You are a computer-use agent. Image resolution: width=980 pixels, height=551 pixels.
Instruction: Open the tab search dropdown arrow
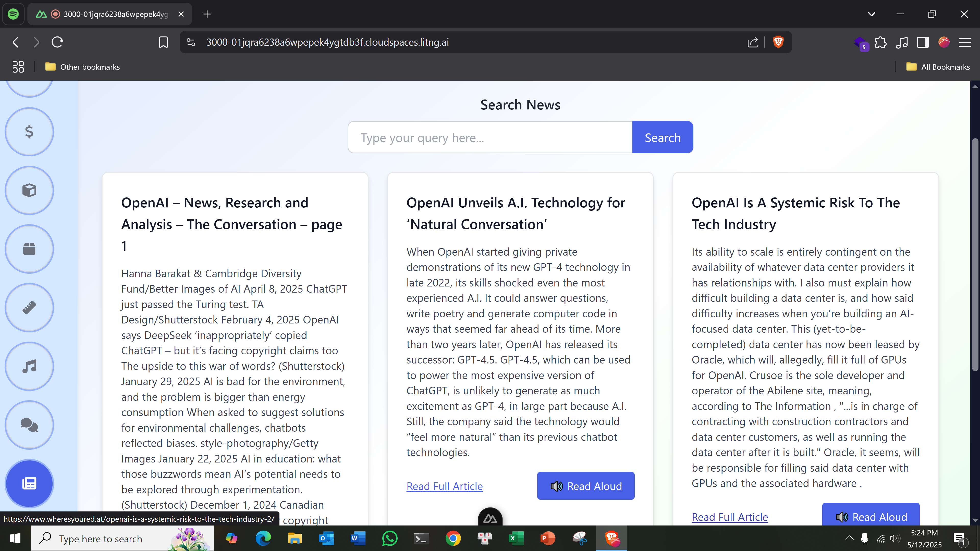(871, 14)
